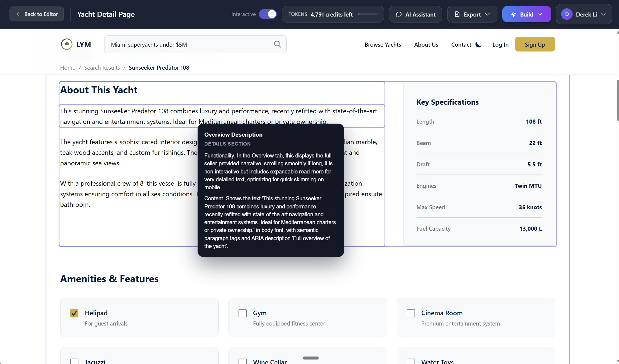Navigate to Search Results breadcrumb
The width and height of the screenshot is (619, 364).
[102, 67]
